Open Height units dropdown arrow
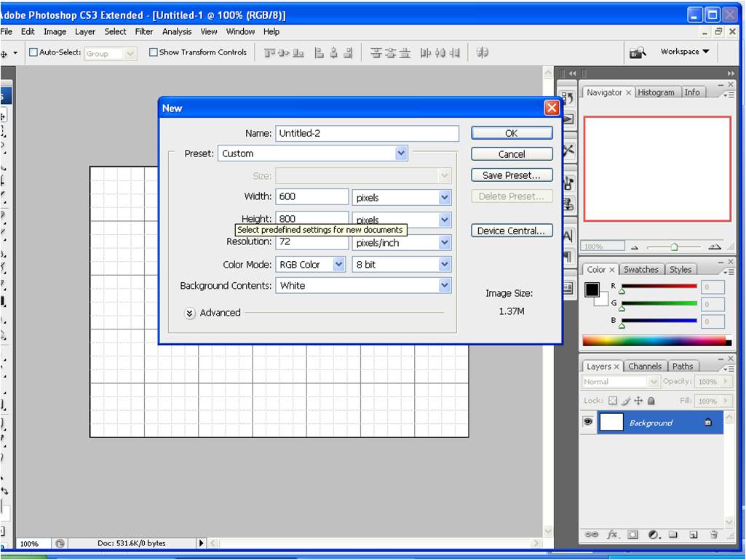746x560 pixels. [445, 220]
